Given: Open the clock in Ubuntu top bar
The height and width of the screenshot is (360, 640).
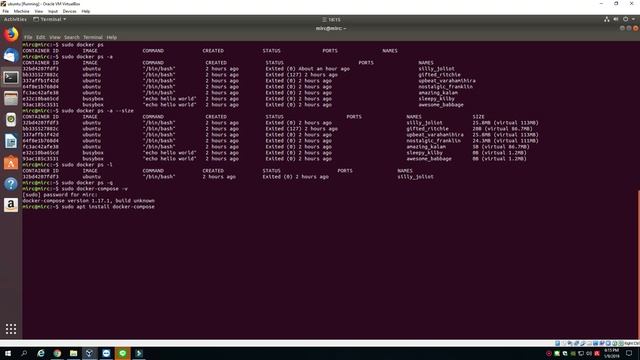Looking at the screenshot, I should pos(331,20).
